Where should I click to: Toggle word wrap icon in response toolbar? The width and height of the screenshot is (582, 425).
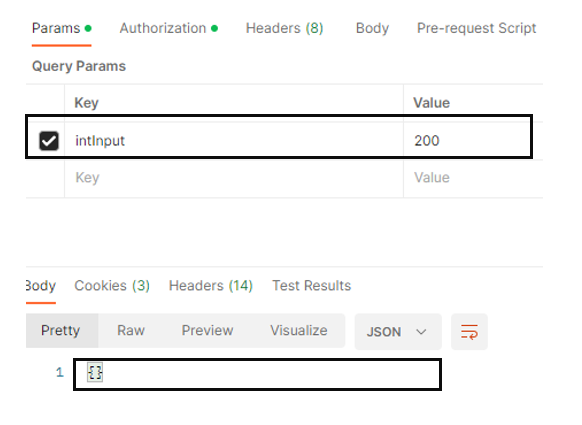point(469,331)
